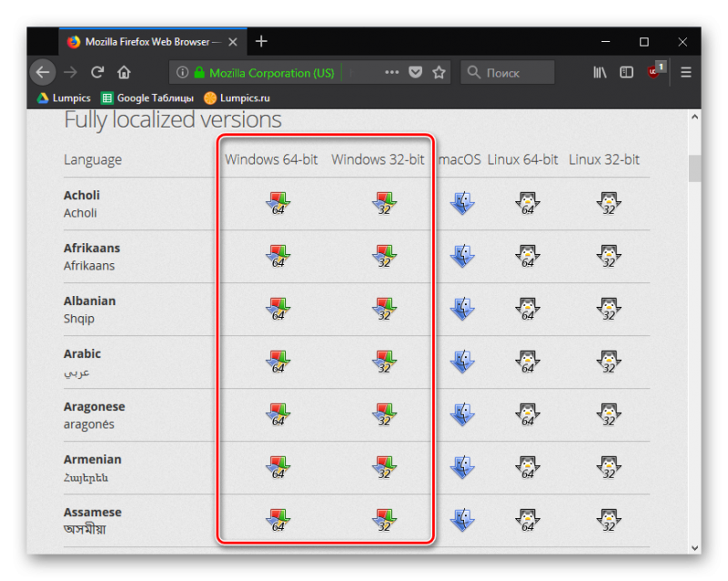Open page actions three-dot menu
728x581 pixels.
[x=392, y=73]
